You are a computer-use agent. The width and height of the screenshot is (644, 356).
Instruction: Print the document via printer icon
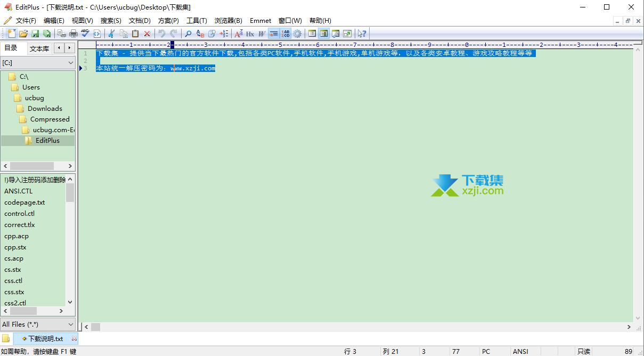click(x=74, y=34)
